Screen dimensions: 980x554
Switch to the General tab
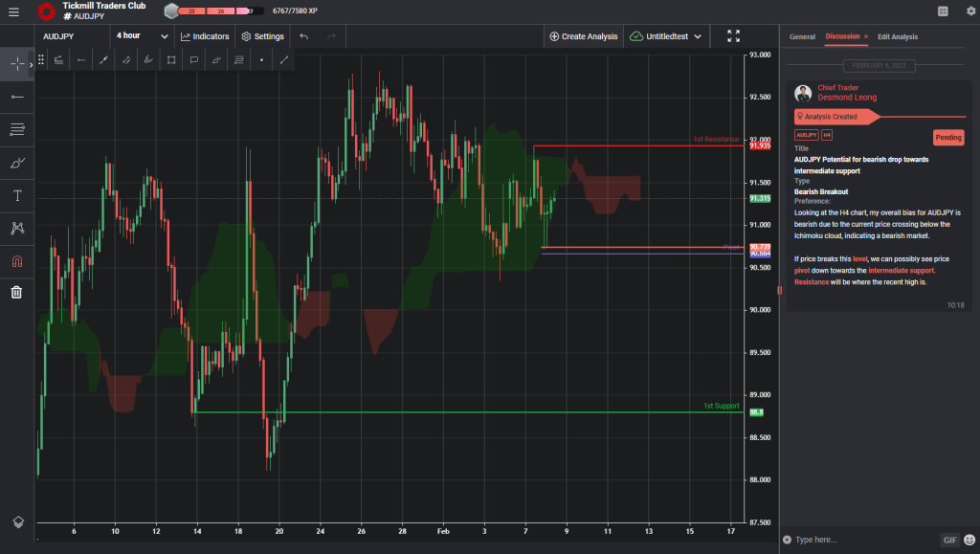(802, 36)
